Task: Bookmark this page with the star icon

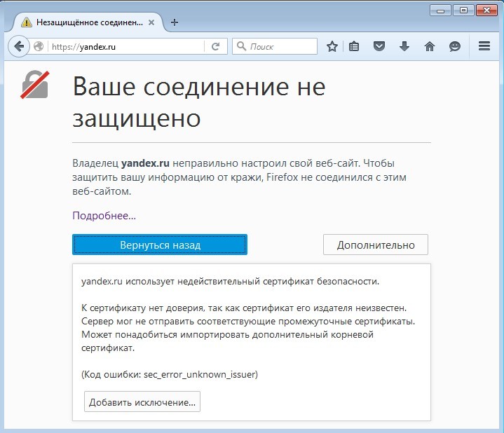Action: [332, 46]
